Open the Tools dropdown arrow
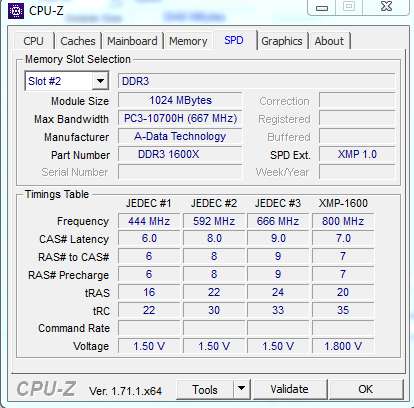The width and height of the screenshot is (414, 408). point(241,389)
